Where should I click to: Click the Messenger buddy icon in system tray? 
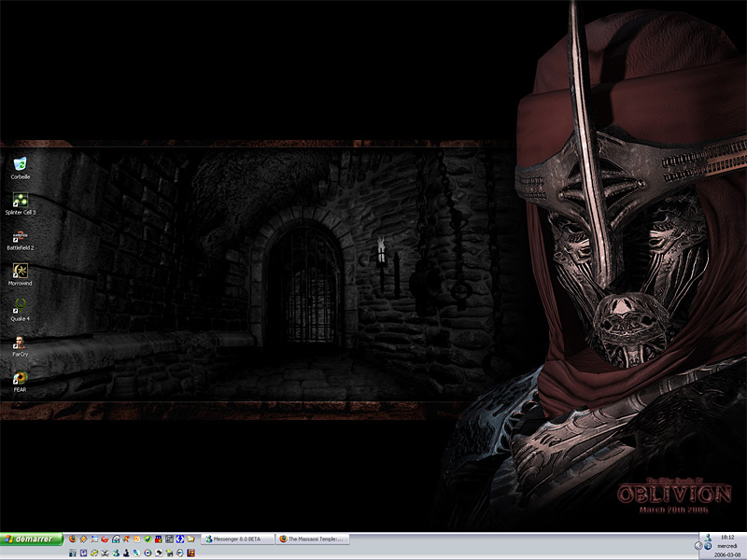coord(708,538)
